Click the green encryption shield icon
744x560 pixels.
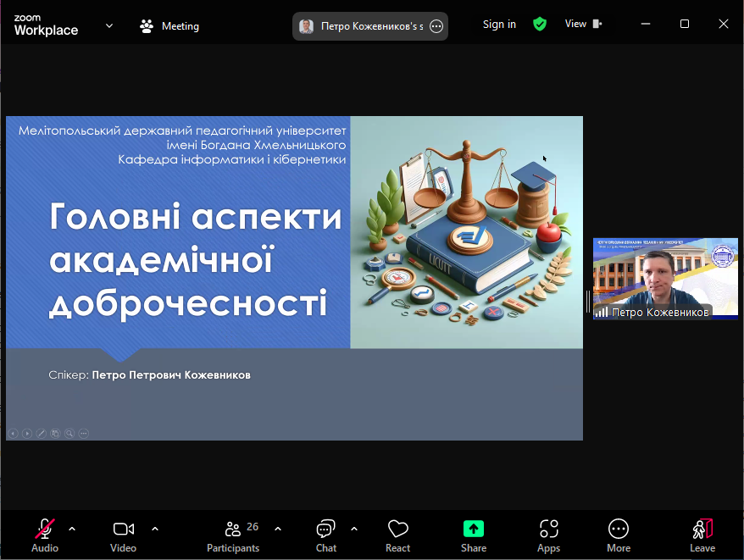(x=540, y=24)
